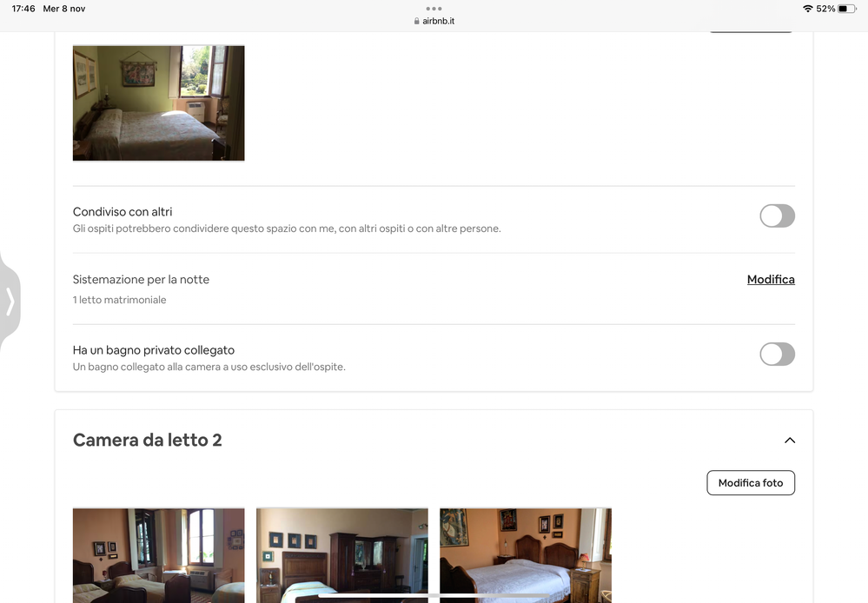The width and height of the screenshot is (868, 603).
Task: Tap the airbnb.it address bar
Action: [439, 21]
